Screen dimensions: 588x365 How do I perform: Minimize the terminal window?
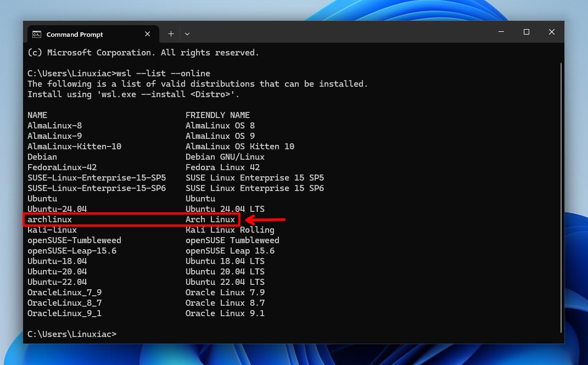click(501, 32)
